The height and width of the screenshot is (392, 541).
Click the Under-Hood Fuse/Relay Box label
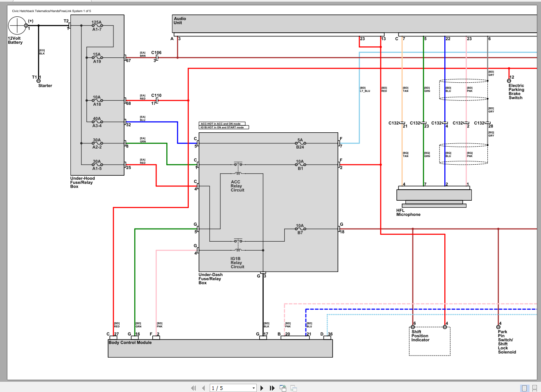[x=82, y=182]
